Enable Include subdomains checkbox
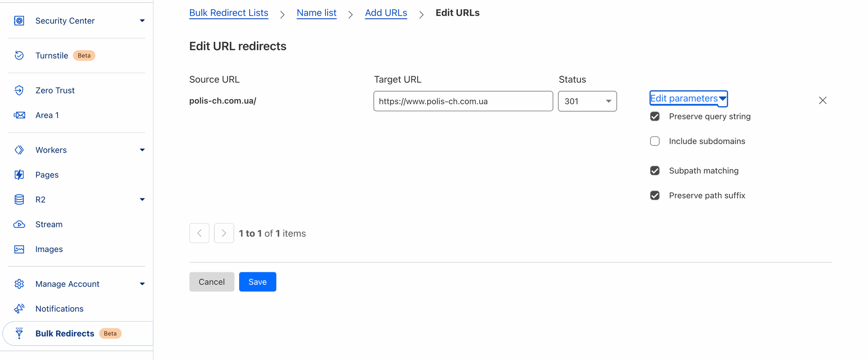The image size is (868, 360). coord(655,141)
